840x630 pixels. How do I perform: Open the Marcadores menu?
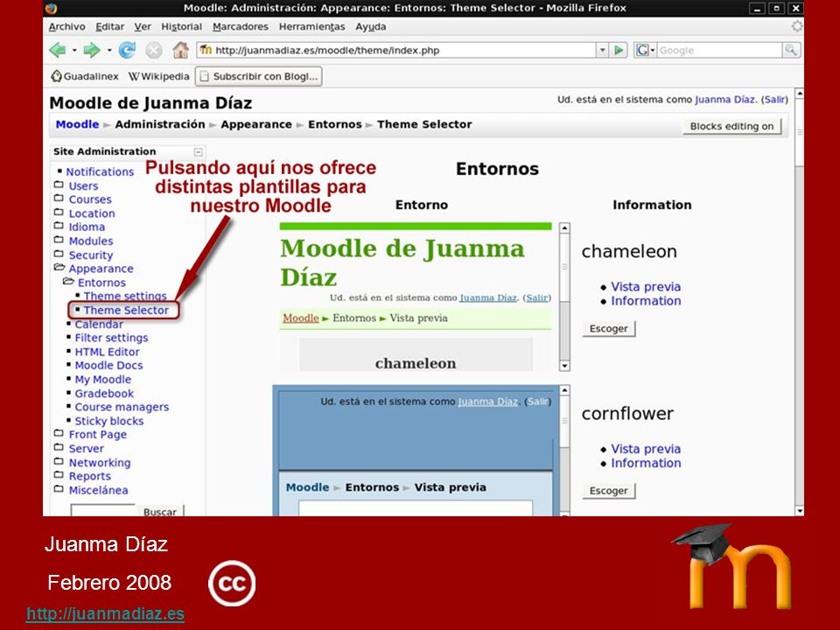[x=241, y=27]
